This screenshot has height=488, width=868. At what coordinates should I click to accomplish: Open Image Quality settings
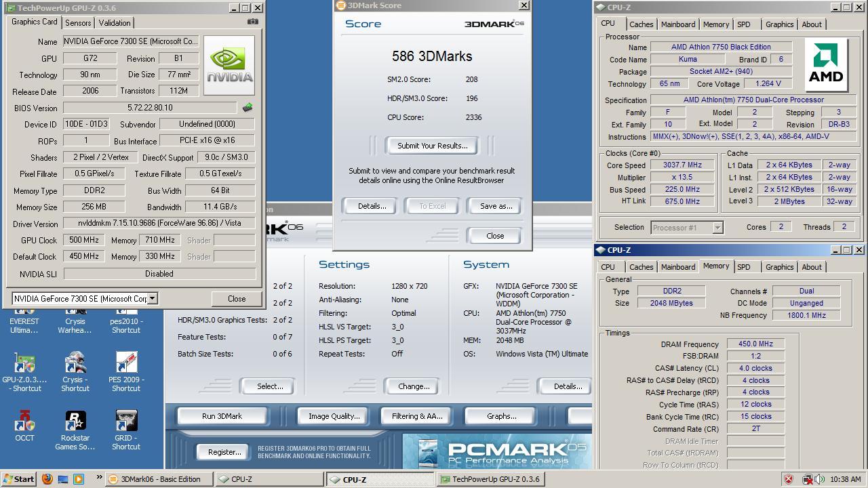point(334,416)
